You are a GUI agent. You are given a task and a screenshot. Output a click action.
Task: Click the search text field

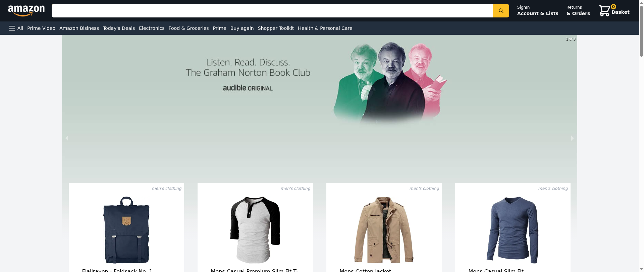(272, 11)
